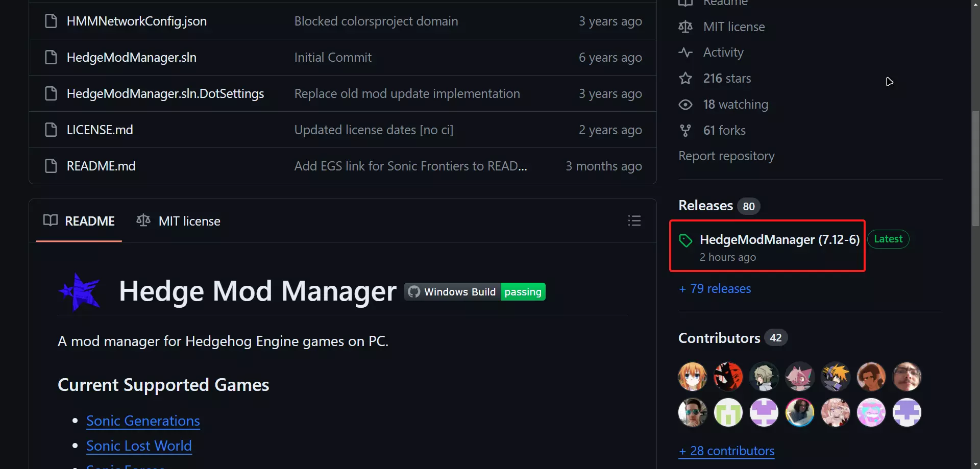Show the + 79 releases link
The image size is (980, 469).
point(715,289)
